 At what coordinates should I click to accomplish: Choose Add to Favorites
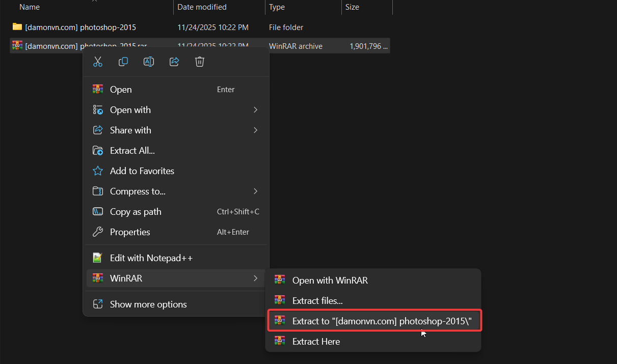click(x=176, y=171)
